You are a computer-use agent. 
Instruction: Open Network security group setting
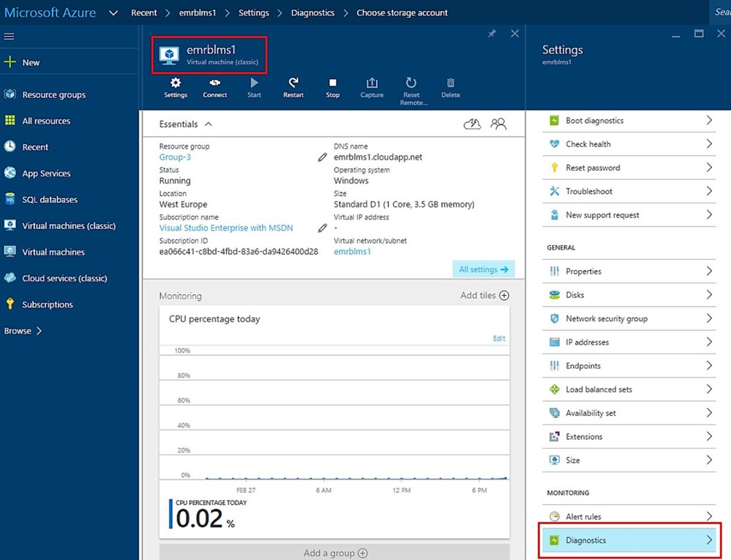pos(629,318)
